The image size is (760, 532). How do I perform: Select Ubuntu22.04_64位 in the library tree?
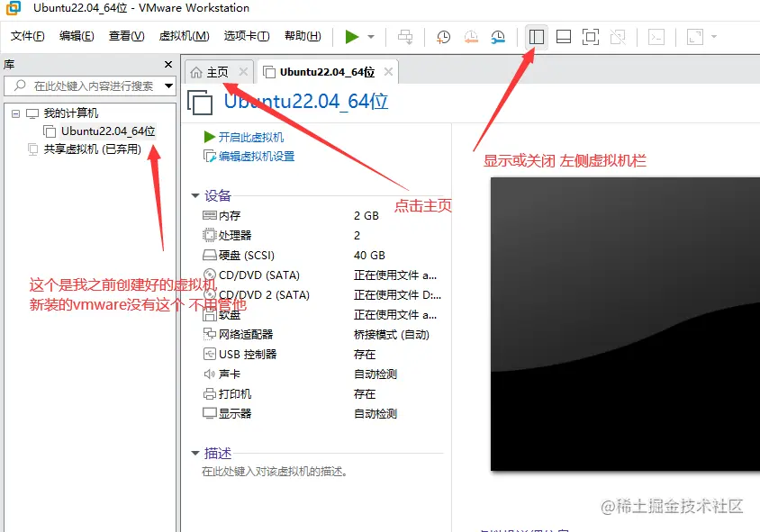click(108, 131)
